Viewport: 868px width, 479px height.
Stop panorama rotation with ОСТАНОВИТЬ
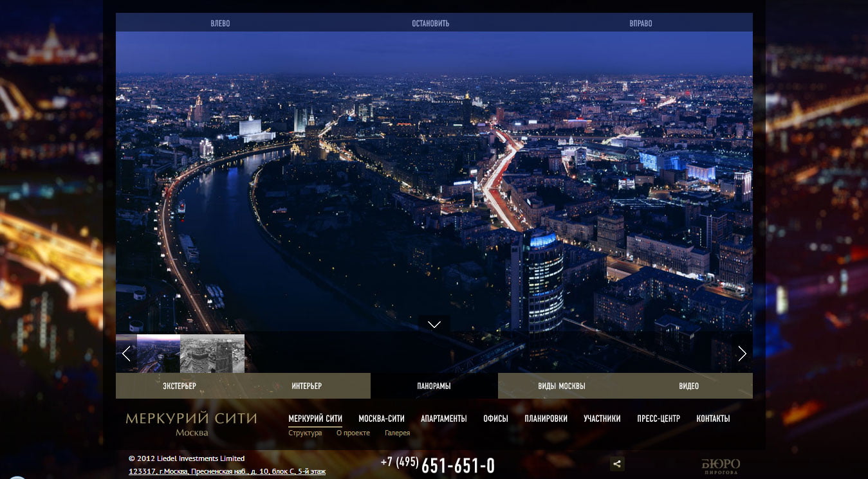tap(430, 23)
